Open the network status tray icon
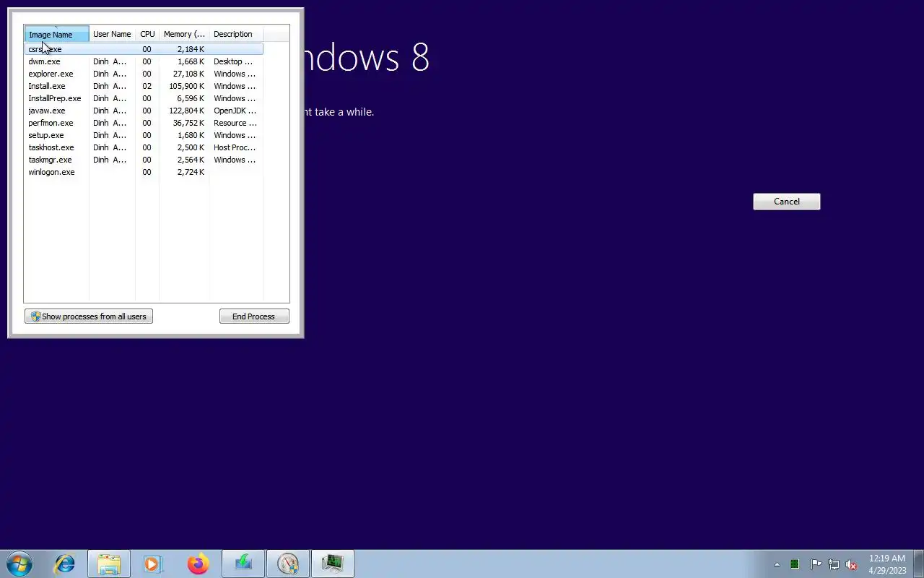924x578 pixels. [834, 564]
